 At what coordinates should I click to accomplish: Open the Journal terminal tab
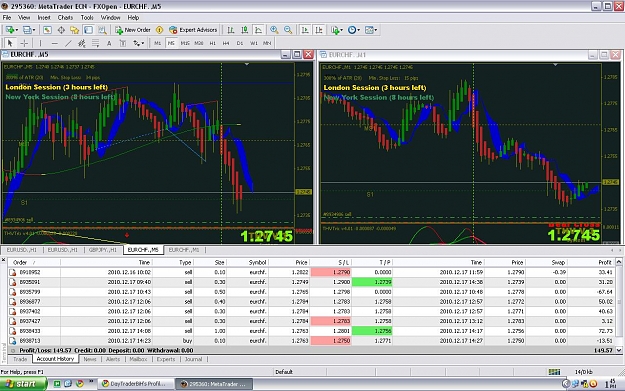(193, 359)
